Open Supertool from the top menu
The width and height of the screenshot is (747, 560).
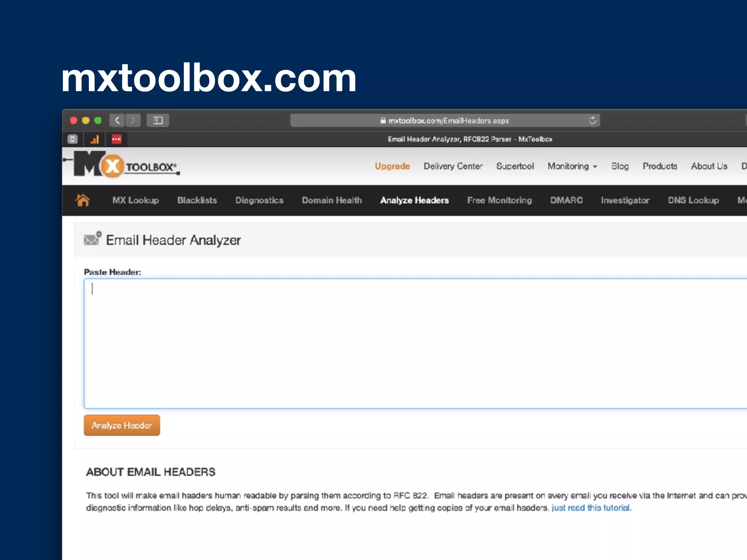pyautogui.click(x=515, y=166)
